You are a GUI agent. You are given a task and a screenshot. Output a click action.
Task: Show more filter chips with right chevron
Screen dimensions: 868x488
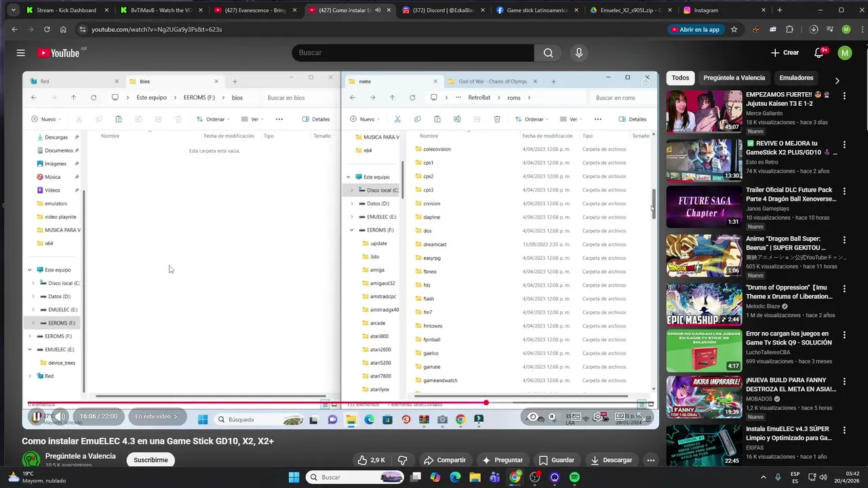click(x=837, y=80)
